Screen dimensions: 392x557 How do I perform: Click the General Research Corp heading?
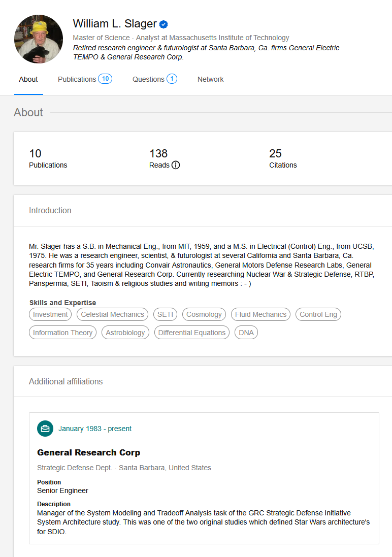[88, 452]
